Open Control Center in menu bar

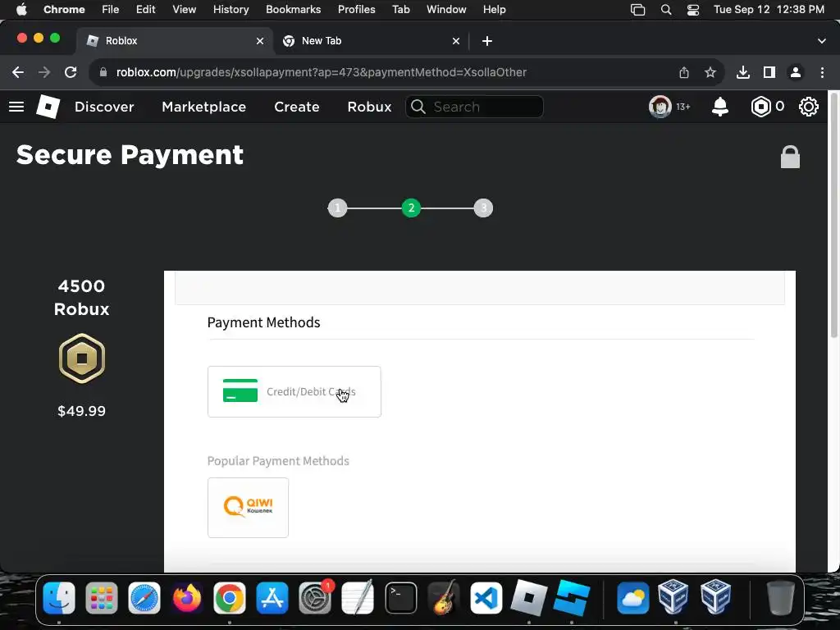click(x=693, y=10)
